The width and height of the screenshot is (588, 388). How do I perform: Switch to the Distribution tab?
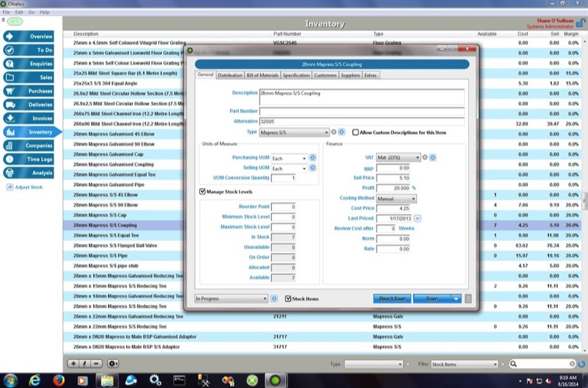(230, 75)
